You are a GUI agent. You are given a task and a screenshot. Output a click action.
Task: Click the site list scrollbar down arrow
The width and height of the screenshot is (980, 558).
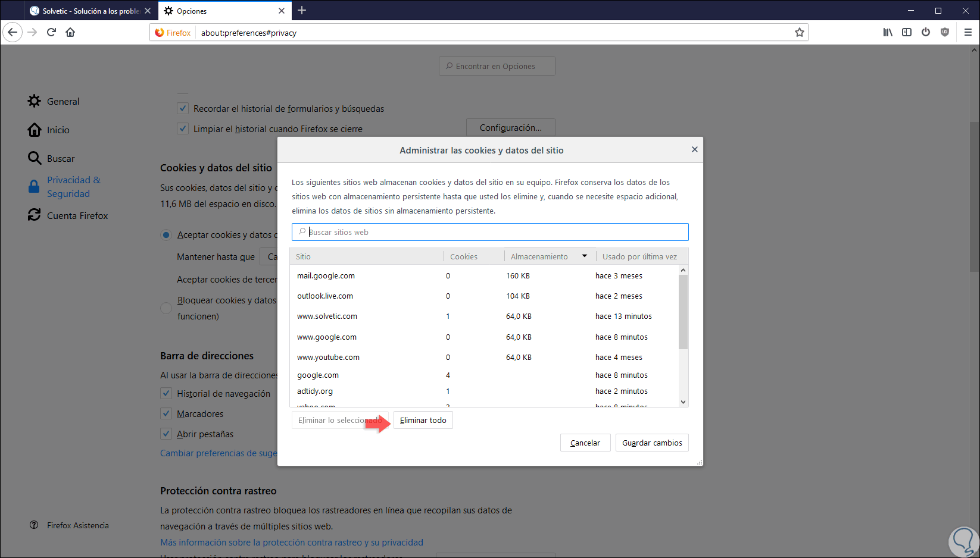point(683,402)
